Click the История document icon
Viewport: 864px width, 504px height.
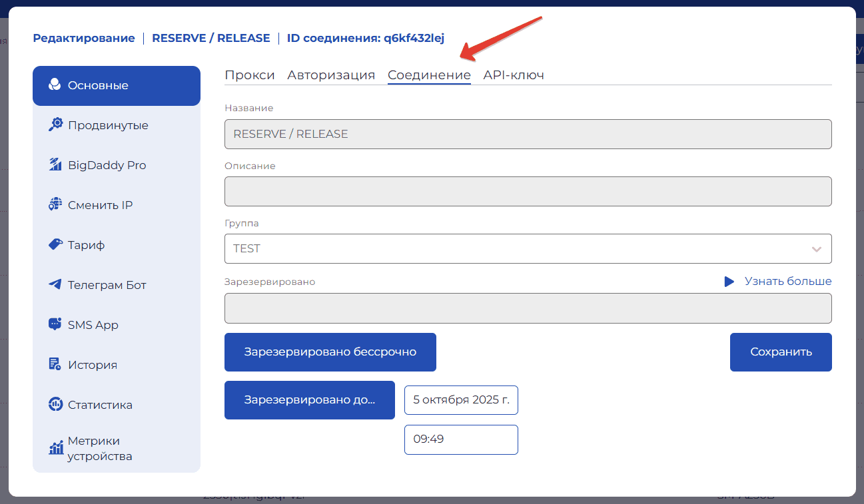point(55,365)
